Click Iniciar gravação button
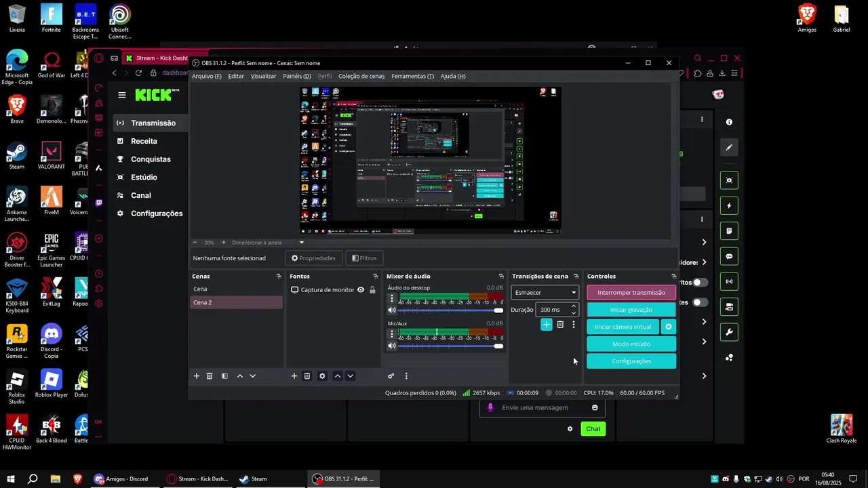The height and width of the screenshot is (488, 868). click(x=631, y=310)
